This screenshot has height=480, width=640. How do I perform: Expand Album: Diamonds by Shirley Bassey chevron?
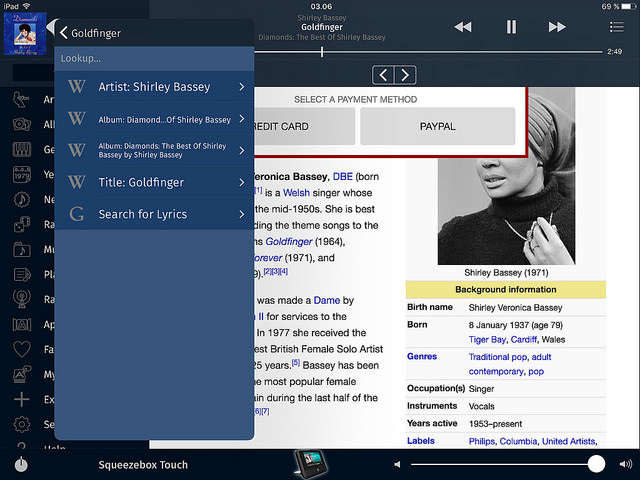(x=242, y=150)
